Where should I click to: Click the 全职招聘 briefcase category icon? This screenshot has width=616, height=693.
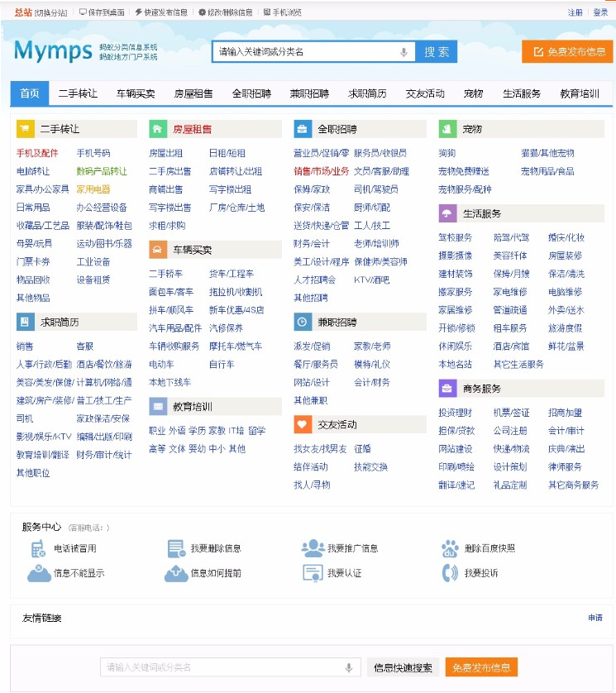303,129
